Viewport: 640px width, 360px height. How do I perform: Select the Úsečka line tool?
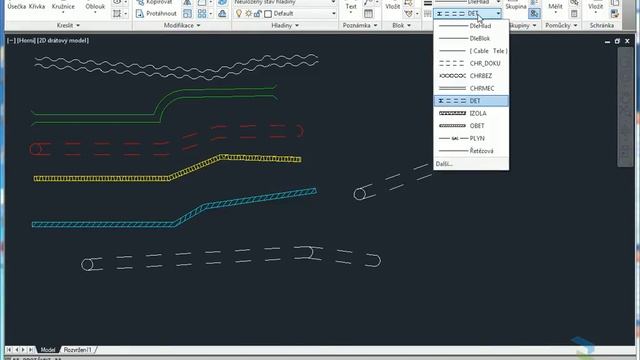click(x=17, y=6)
